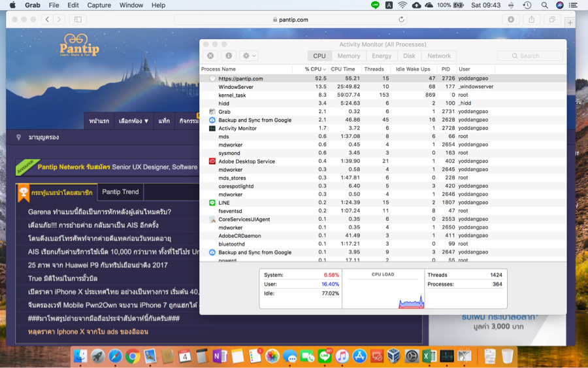Switch to the Energy tab
Screen dimensions: 588x368
382,56
